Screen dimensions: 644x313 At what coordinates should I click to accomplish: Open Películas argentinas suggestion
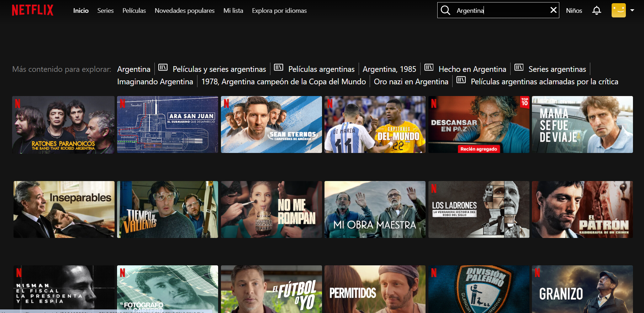coord(321,69)
